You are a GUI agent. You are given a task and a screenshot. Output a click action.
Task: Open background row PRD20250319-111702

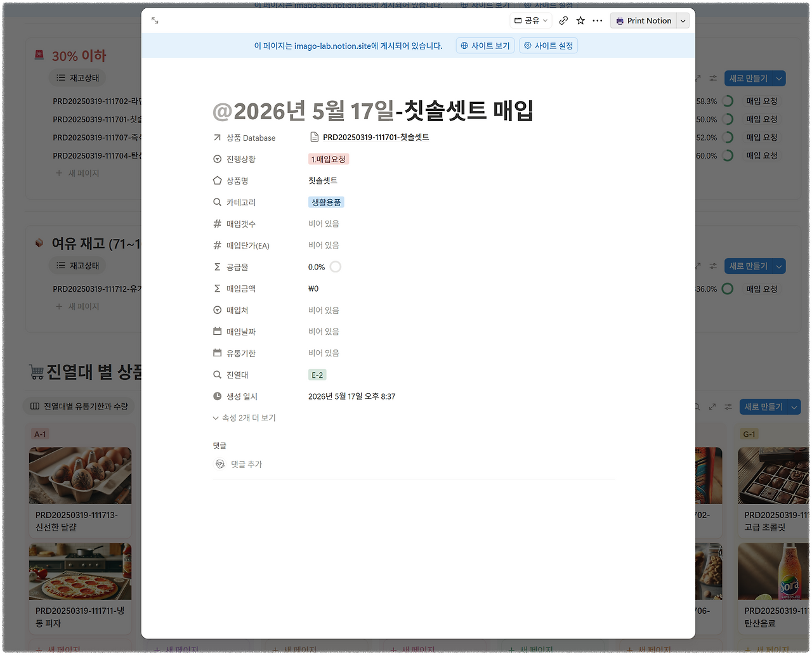coord(97,101)
